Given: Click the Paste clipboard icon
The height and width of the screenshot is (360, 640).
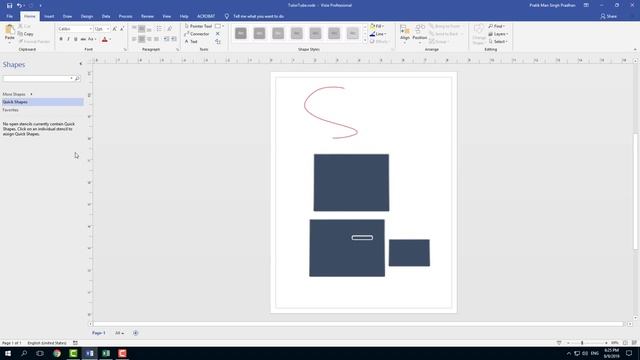Looking at the screenshot, I should tap(9, 30).
